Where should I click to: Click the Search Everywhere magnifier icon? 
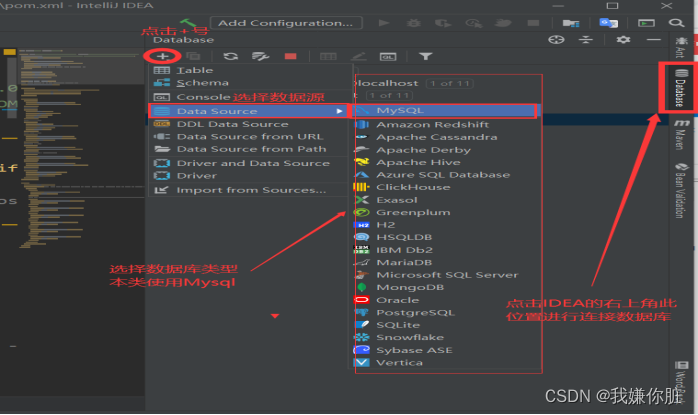676,23
